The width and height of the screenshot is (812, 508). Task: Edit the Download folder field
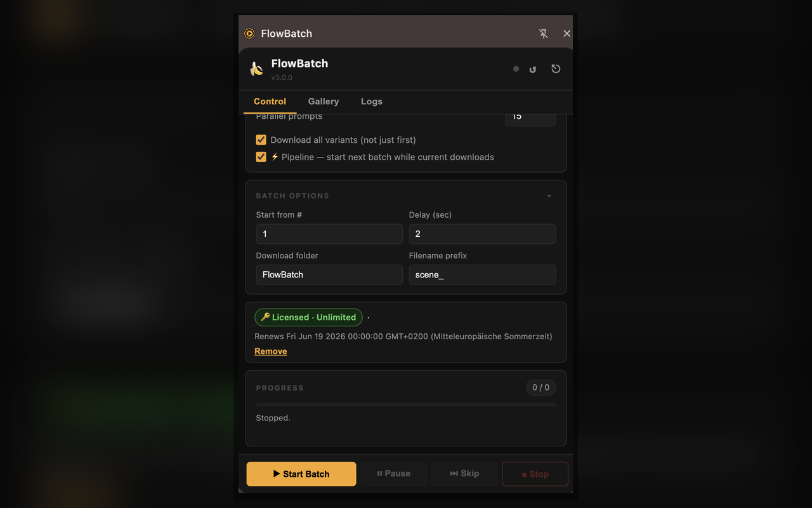coord(329,274)
